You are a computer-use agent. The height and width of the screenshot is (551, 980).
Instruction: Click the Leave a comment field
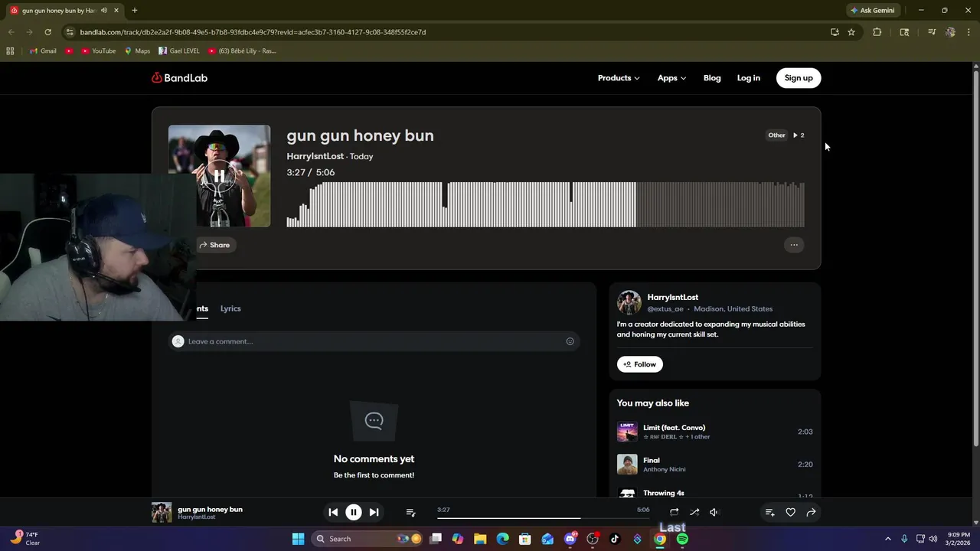coord(374,341)
